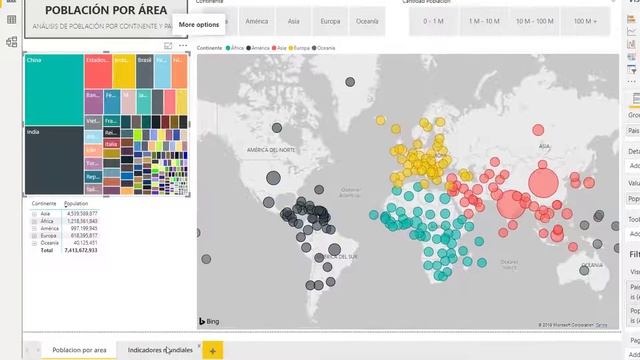The height and width of the screenshot is (360, 640).
Task: Click the large red bubble over India
Action: tap(511, 204)
